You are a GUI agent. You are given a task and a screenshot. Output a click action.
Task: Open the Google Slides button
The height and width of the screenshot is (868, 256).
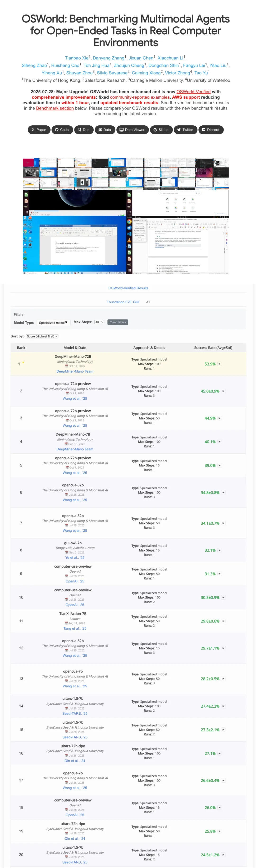tap(161, 130)
